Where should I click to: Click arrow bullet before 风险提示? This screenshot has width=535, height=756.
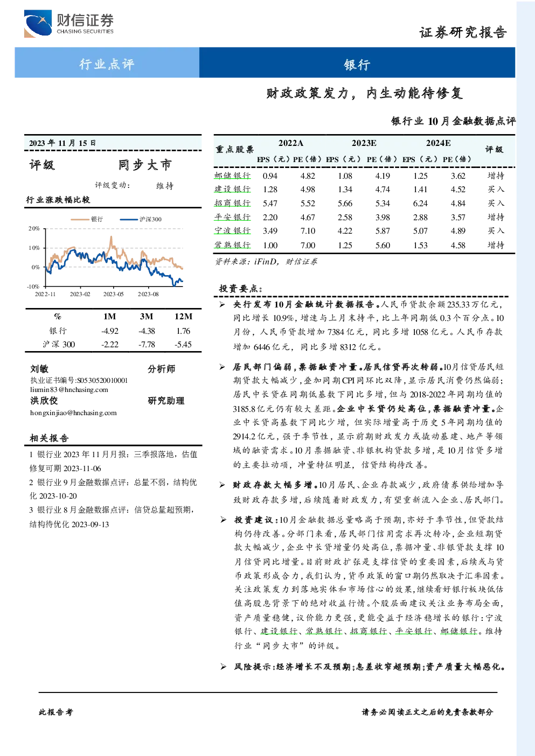pyautogui.click(x=223, y=667)
